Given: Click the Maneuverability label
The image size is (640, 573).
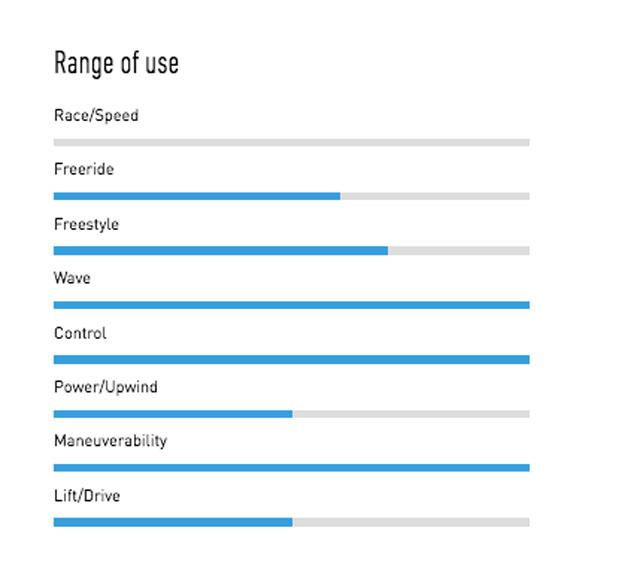Looking at the screenshot, I should 110,441.
